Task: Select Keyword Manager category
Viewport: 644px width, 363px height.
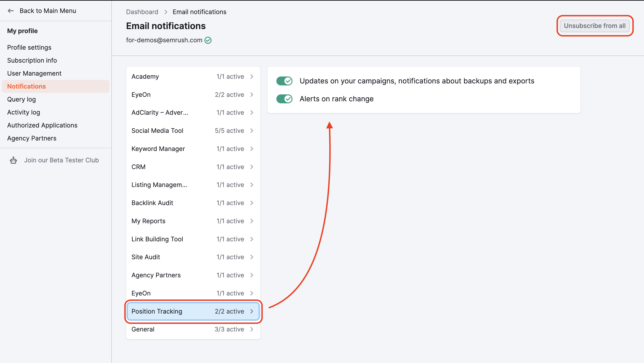Action: (193, 149)
